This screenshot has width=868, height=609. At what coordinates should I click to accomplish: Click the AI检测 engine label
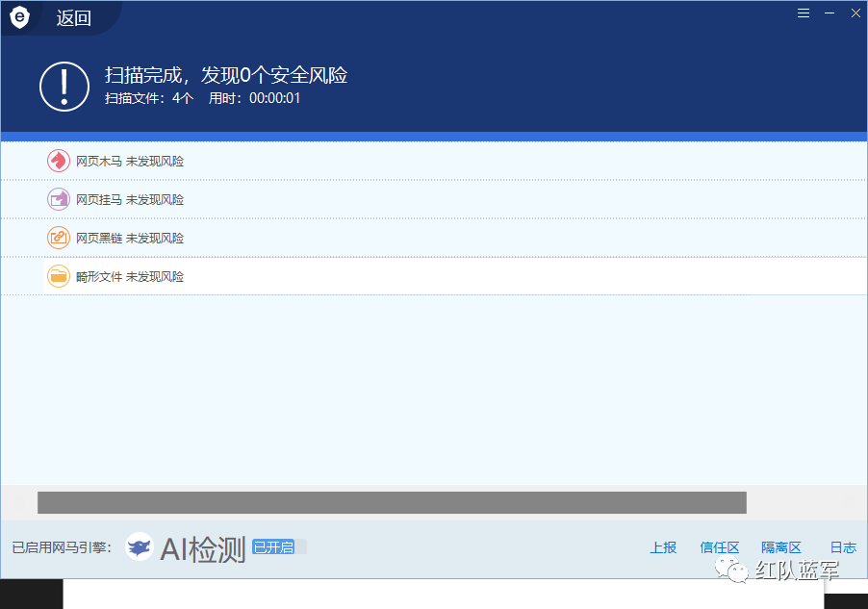(203, 549)
